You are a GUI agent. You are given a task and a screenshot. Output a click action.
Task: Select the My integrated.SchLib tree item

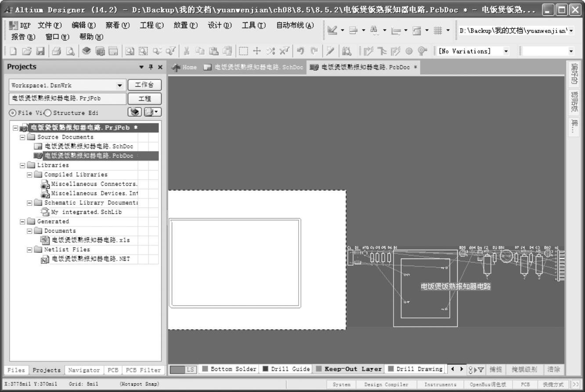pyautogui.click(x=86, y=212)
